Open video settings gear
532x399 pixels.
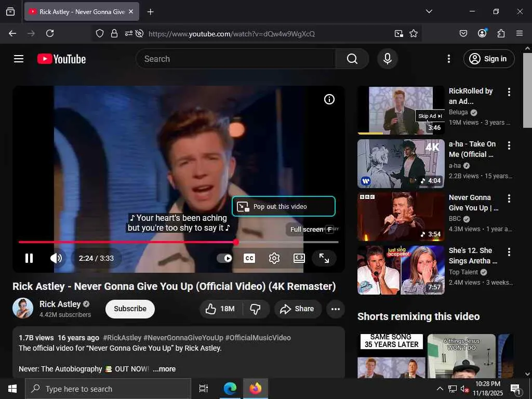click(x=274, y=258)
